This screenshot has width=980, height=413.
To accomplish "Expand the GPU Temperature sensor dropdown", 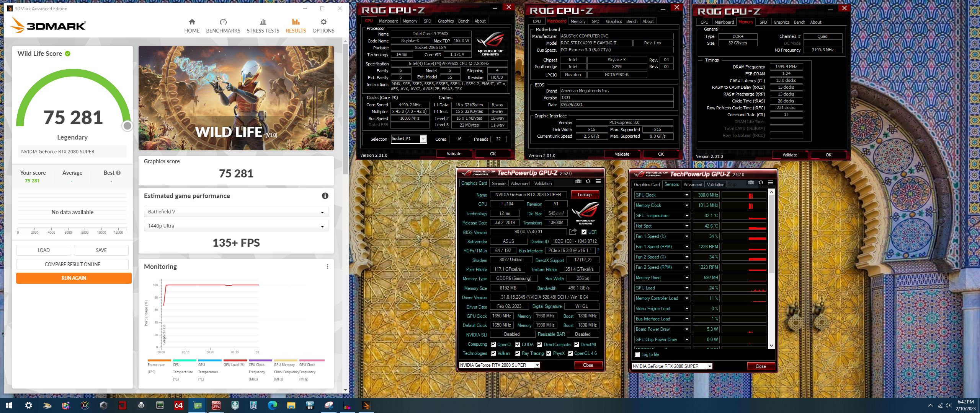I will (687, 216).
